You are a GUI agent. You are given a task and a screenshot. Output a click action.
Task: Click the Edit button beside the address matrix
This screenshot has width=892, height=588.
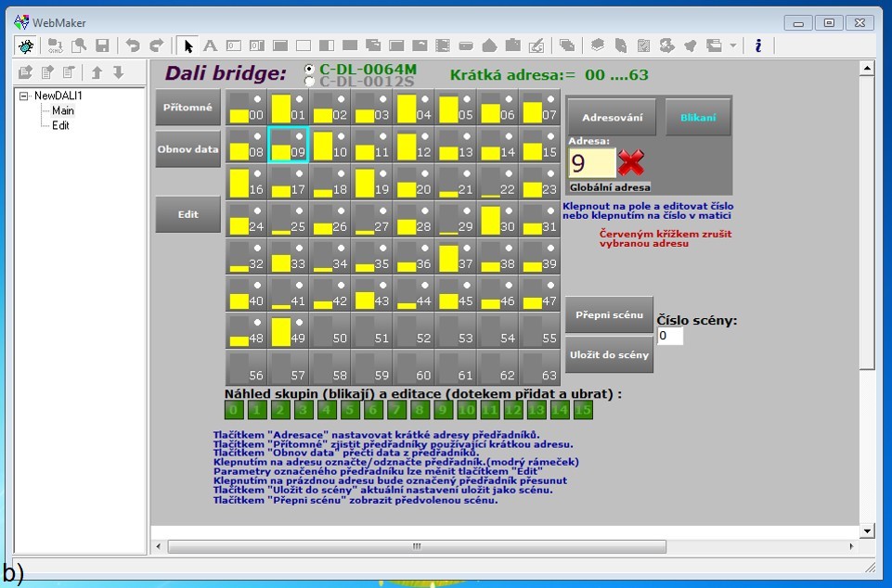[187, 214]
